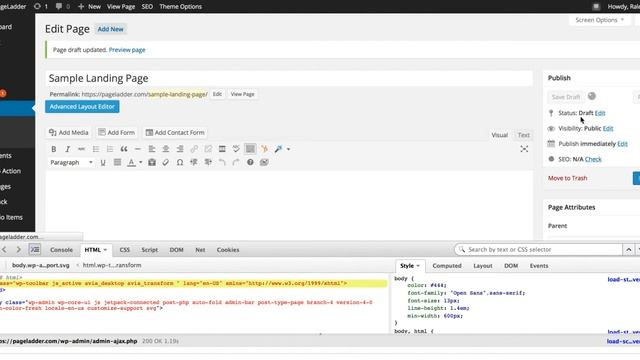Click Add Media button
The height and width of the screenshot is (360, 640).
coord(69,133)
